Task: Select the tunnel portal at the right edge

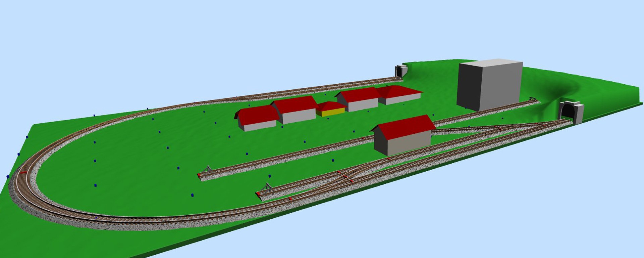Action: [x=571, y=112]
